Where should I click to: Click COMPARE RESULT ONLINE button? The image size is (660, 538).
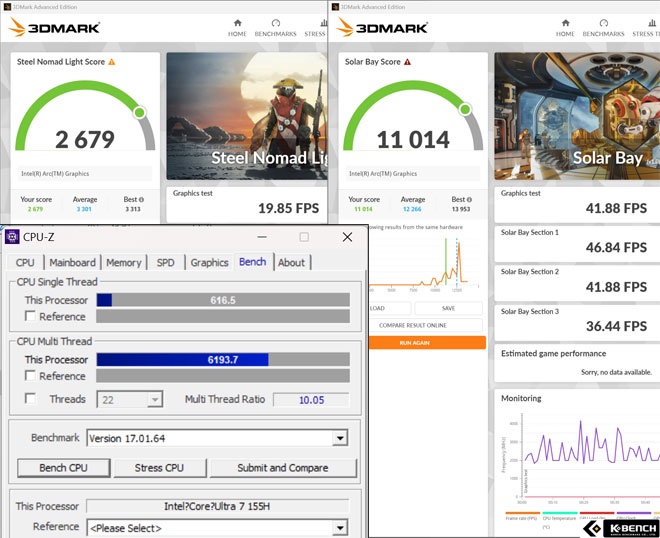[x=426, y=325]
